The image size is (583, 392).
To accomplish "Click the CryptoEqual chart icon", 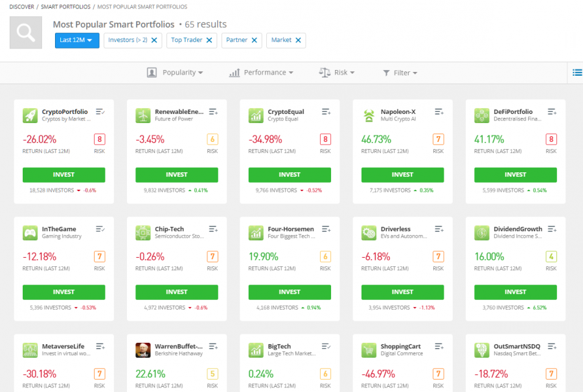I will (x=256, y=115).
